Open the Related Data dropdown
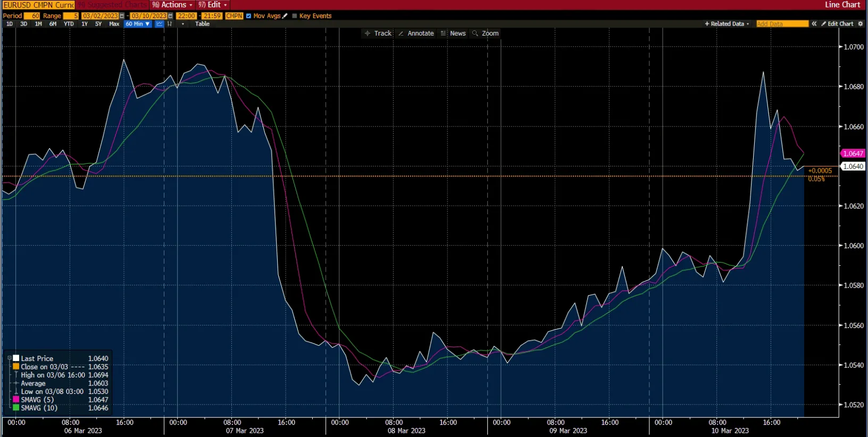868x437 pixels. coord(727,24)
